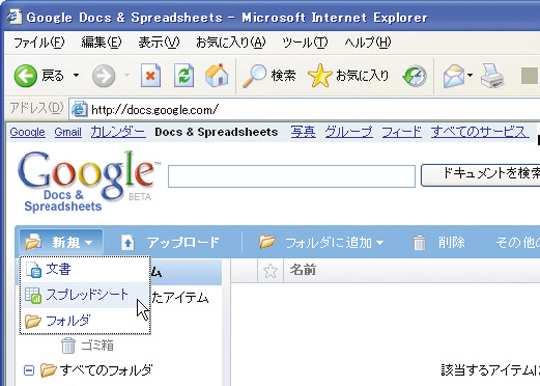Image resolution: width=540 pixels, height=386 pixels.
Task: Click the folder icon beside フォルダに追加
Action: 267,242
